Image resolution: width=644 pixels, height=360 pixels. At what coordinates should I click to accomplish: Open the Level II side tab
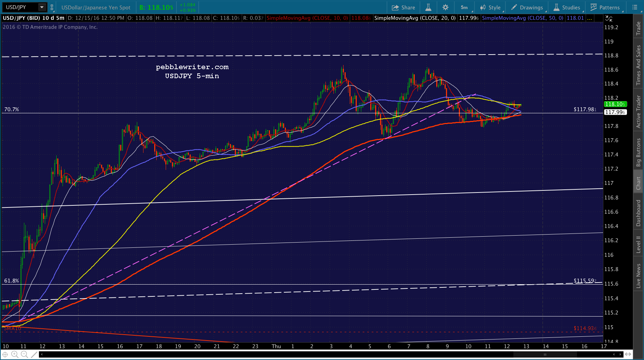[638, 244]
